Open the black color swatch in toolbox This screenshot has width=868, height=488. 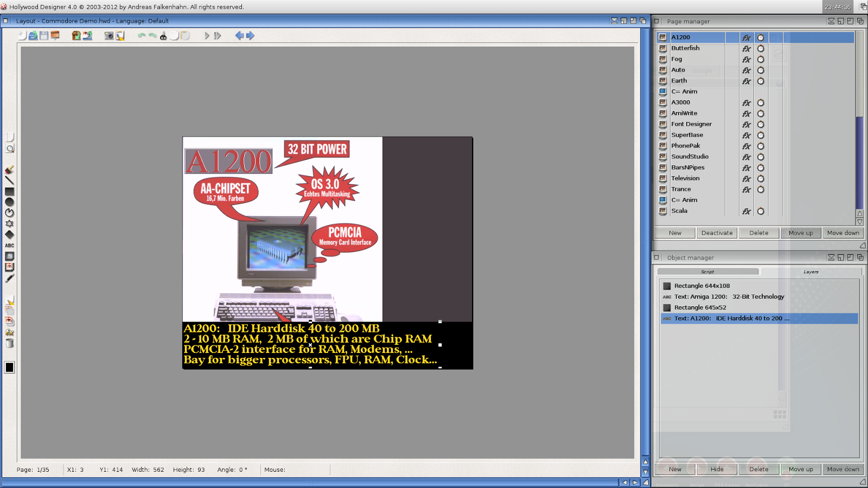10,368
